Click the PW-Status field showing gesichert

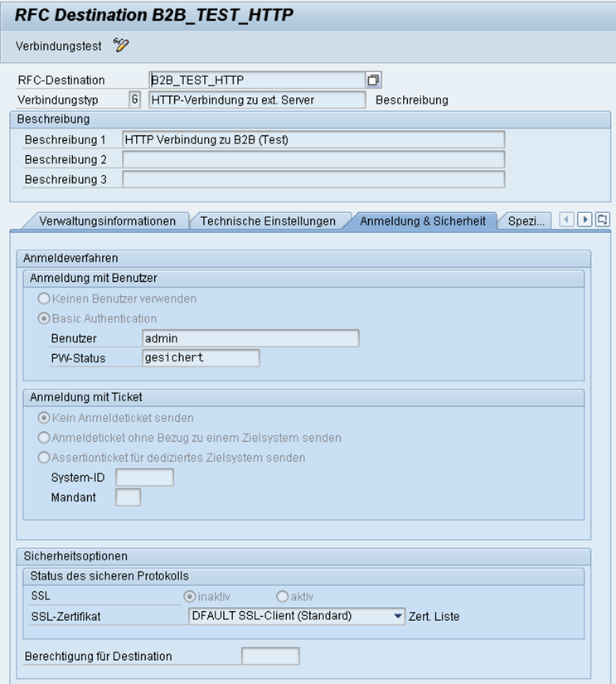(201, 357)
